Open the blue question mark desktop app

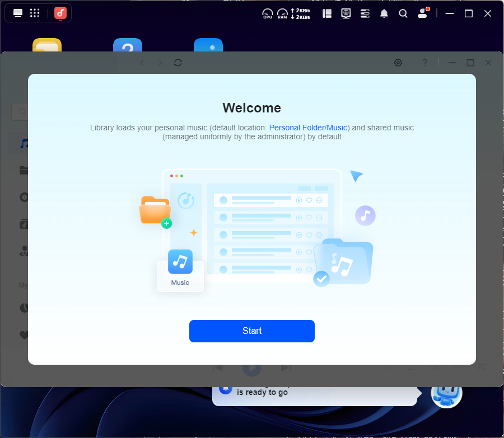[x=128, y=46]
